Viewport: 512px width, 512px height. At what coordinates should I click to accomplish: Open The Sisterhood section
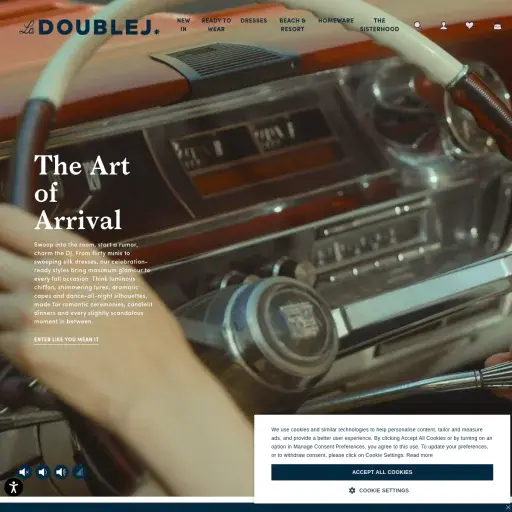[x=379, y=25]
